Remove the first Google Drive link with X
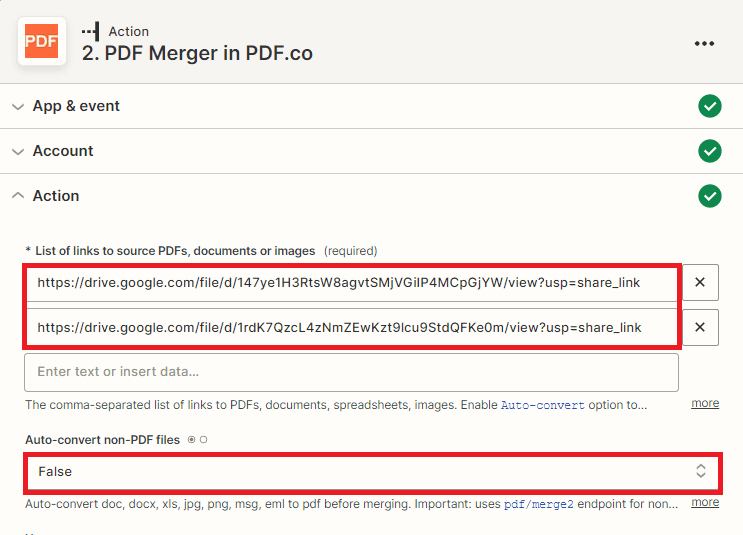This screenshot has width=743, height=535. pyautogui.click(x=700, y=283)
